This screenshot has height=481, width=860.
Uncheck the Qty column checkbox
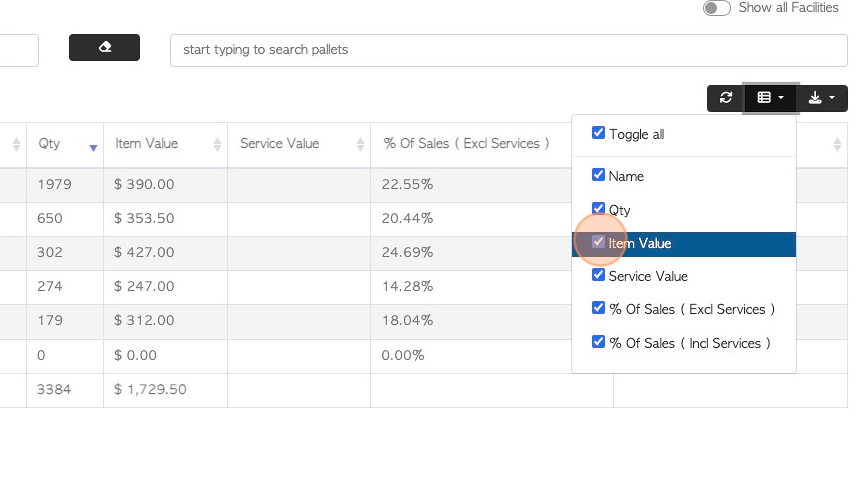[x=598, y=208]
